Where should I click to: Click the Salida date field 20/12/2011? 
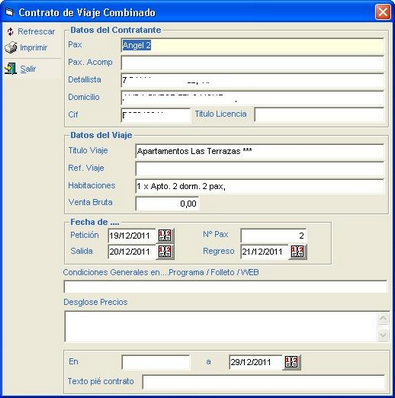[132, 252]
